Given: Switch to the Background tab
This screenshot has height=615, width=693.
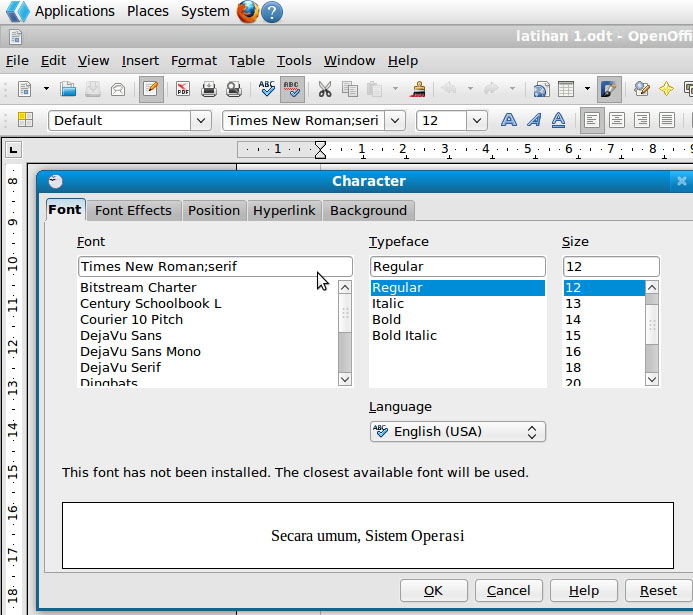Looking at the screenshot, I should pos(368,210).
